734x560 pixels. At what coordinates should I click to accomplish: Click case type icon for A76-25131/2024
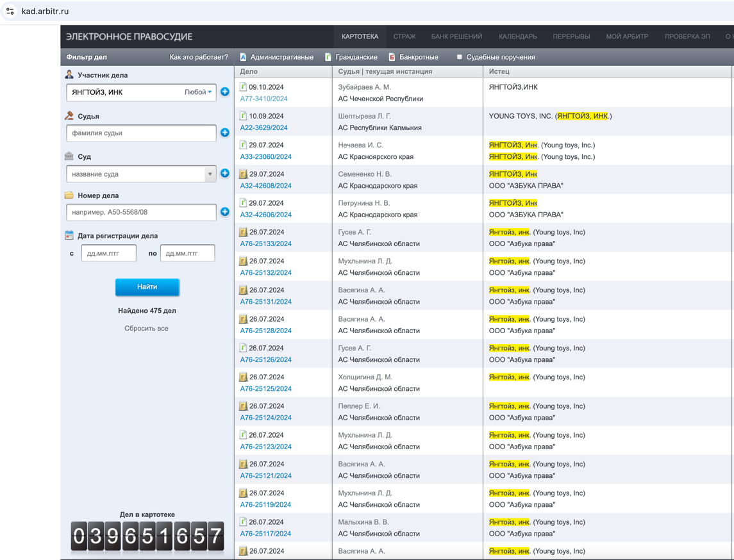[x=244, y=290]
